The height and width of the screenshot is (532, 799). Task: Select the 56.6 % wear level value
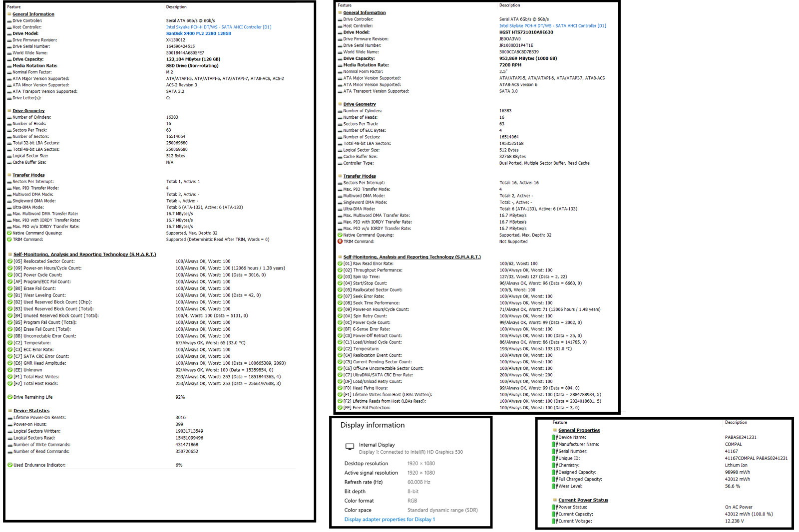coord(733,486)
